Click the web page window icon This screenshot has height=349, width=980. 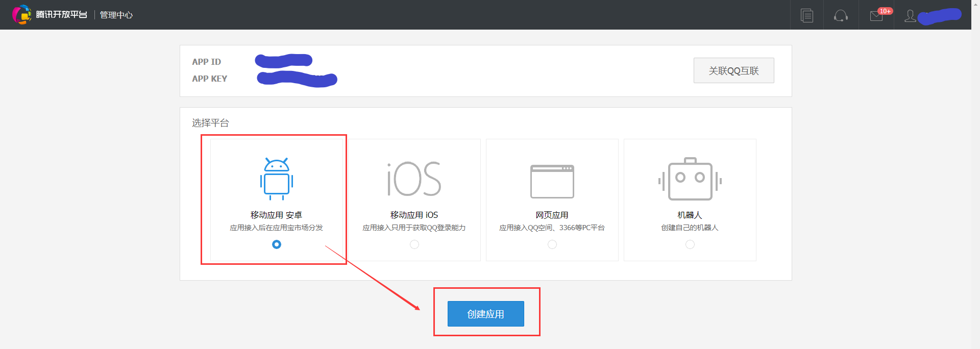coord(552,182)
